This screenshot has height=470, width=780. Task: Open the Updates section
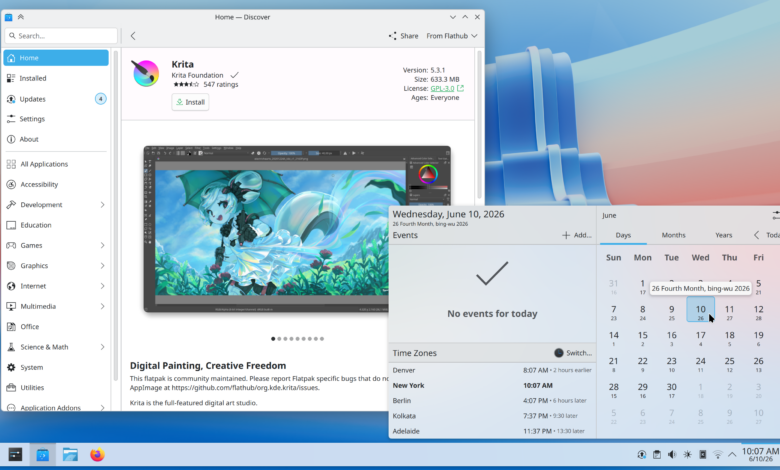click(56, 99)
